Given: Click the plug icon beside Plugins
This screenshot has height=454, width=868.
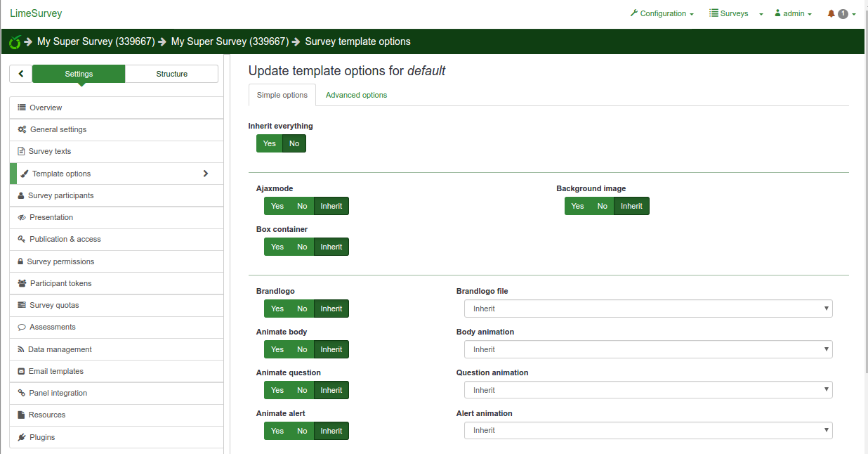Looking at the screenshot, I should pyautogui.click(x=22, y=437).
